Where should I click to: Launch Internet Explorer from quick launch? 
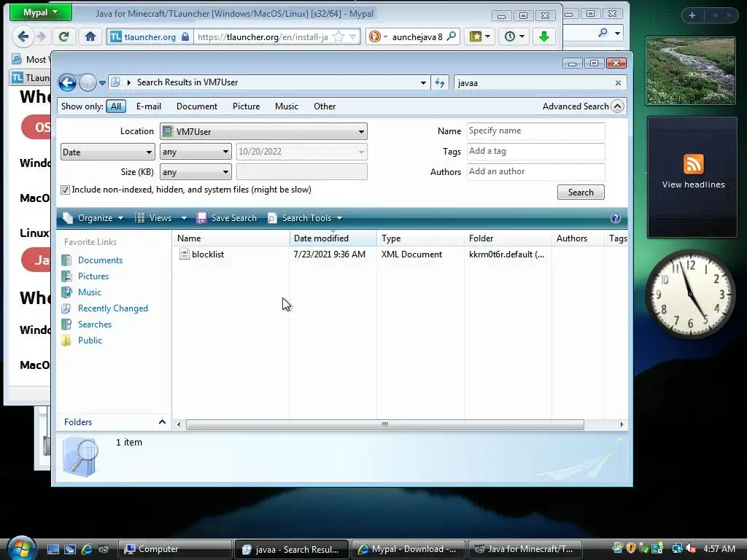point(87,549)
